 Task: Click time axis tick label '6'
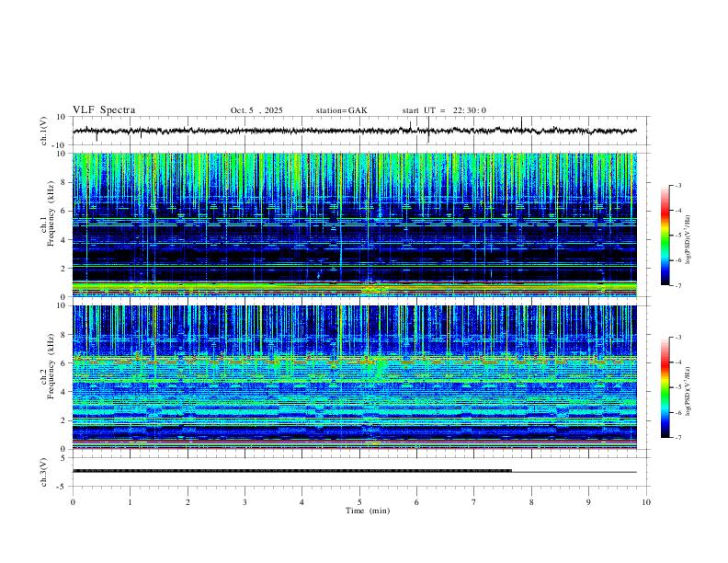[416, 502]
